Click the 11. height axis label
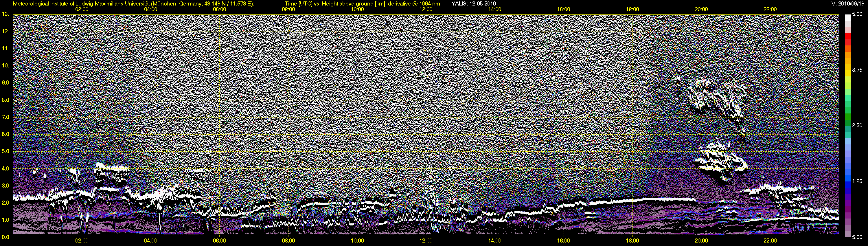 (5, 49)
